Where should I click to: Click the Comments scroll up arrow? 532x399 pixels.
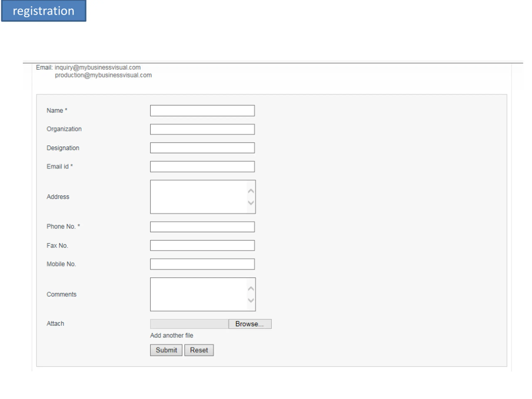pyautogui.click(x=251, y=289)
